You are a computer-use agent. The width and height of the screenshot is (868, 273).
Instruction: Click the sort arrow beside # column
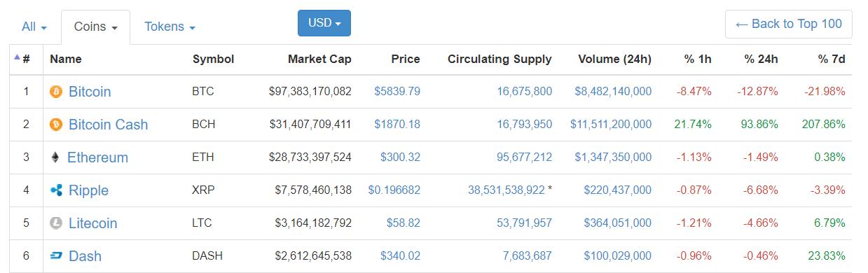coord(17,57)
